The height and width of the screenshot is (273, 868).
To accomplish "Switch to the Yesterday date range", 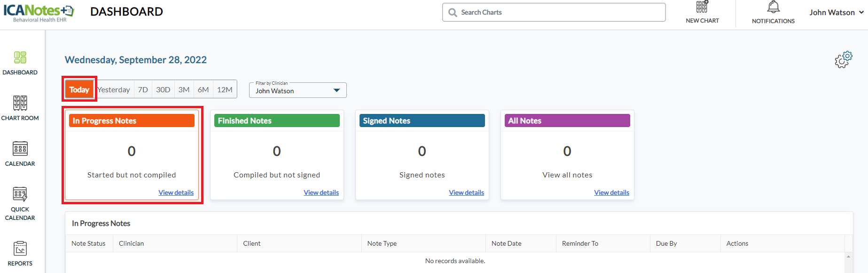I will pos(114,90).
